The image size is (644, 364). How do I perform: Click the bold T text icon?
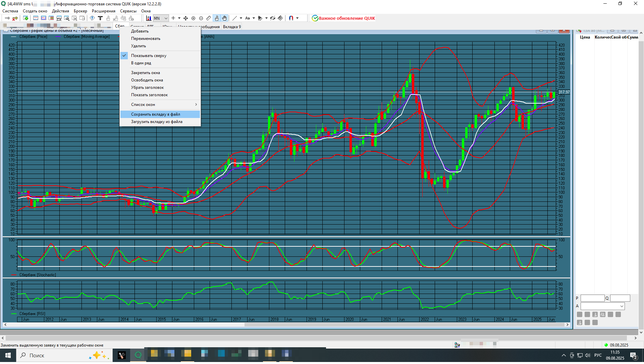pyautogui.click(x=100, y=18)
